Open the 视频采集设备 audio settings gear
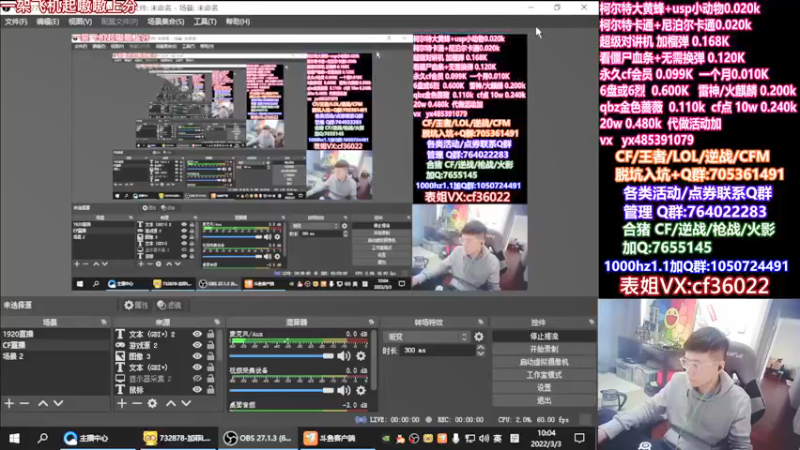This screenshot has width=800, height=450. pos(361,390)
